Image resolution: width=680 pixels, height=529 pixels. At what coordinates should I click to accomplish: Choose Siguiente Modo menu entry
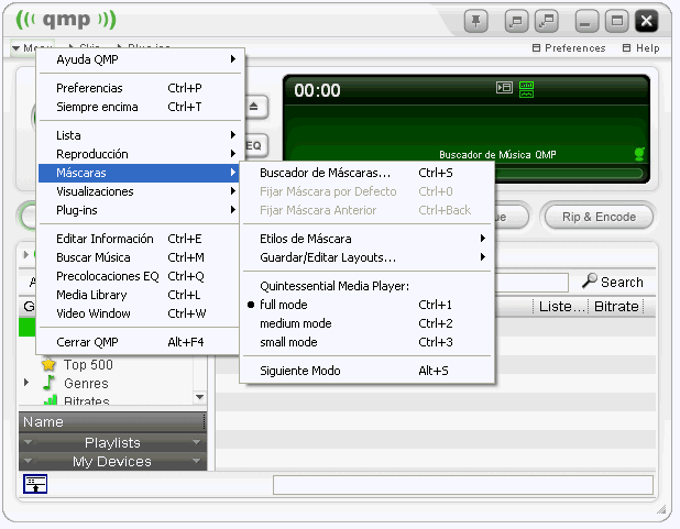[x=367, y=371]
